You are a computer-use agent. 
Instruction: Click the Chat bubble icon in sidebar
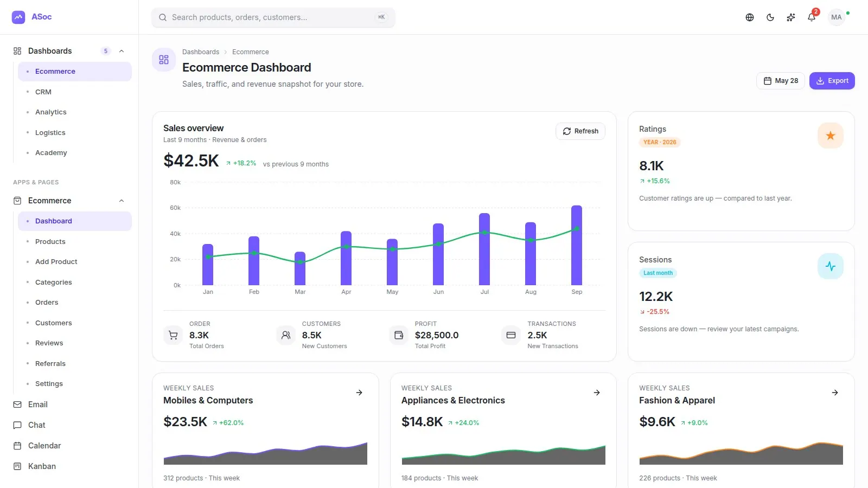(17, 425)
